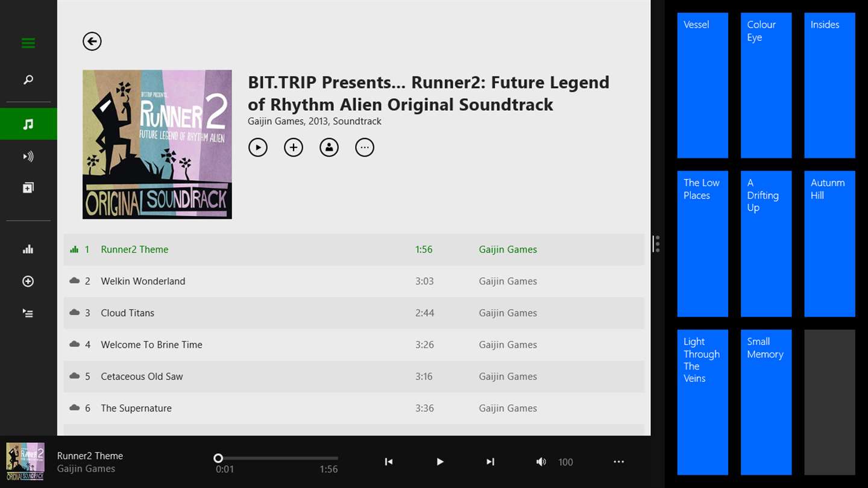Open the A Drifting Up tile
Viewport: 868px width, 488px height.
point(766,244)
